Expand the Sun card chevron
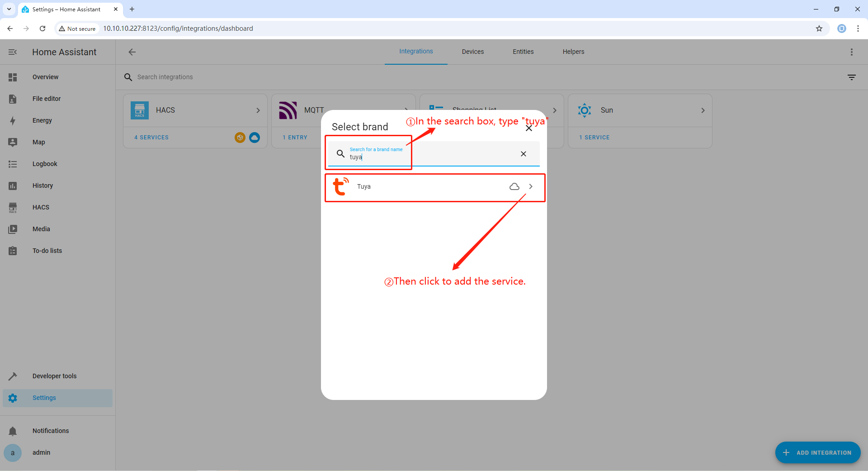The width and height of the screenshot is (868, 471). click(703, 110)
